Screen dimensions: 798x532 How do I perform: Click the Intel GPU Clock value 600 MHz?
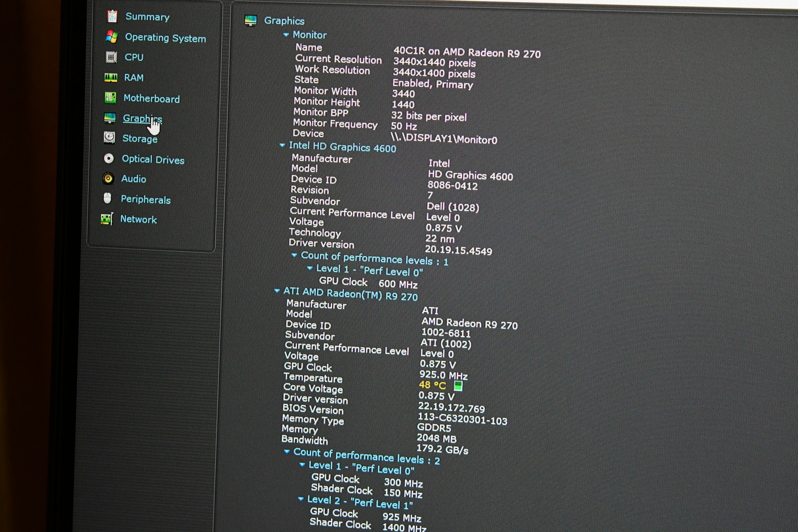(x=398, y=284)
